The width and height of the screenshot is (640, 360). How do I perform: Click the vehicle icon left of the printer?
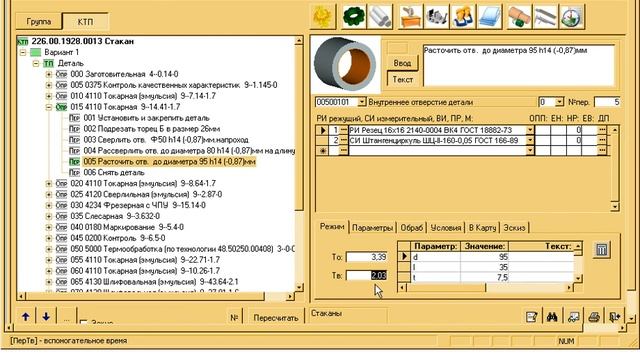point(573,317)
